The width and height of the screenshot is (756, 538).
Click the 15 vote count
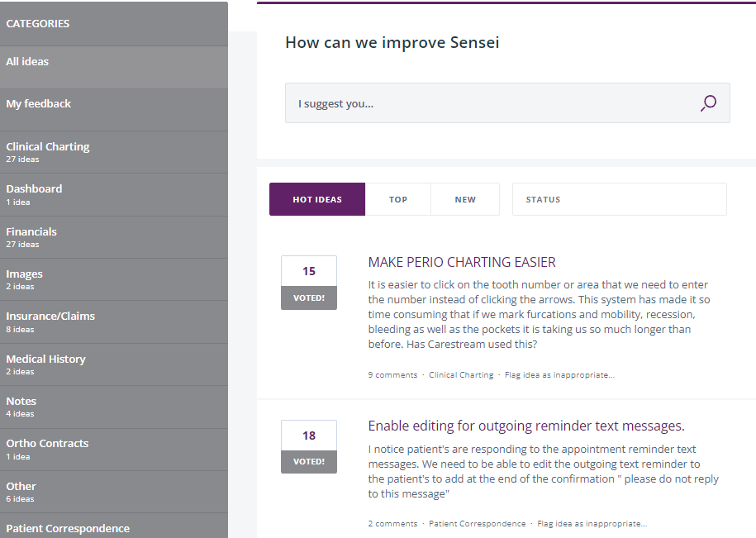tap(309, 271)
